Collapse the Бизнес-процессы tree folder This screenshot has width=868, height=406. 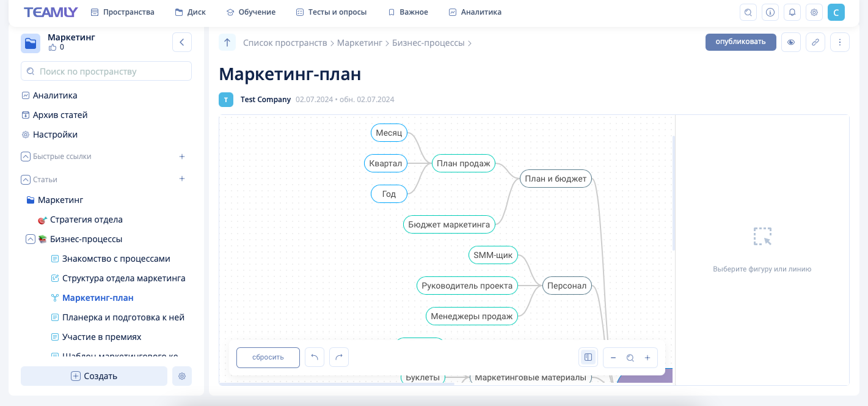[30, 239]
